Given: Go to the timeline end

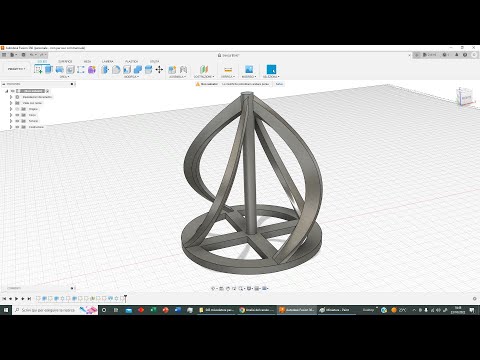Looking at the screenshot, I should click(x=29, y=299).
